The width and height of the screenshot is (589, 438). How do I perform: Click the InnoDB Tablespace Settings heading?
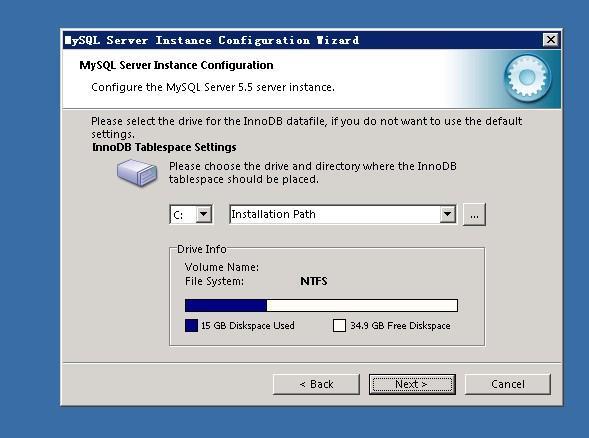164,147
